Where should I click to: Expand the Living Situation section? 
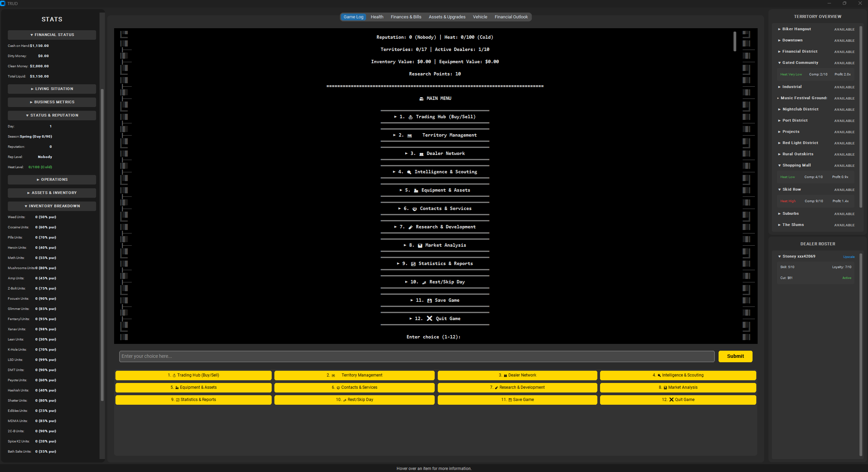[52, 89]
